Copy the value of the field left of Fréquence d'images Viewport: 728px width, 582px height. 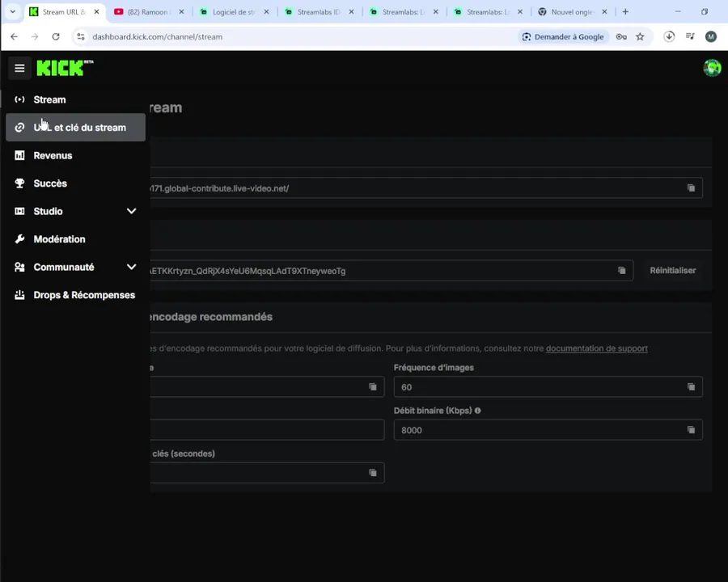click(373, 386)
